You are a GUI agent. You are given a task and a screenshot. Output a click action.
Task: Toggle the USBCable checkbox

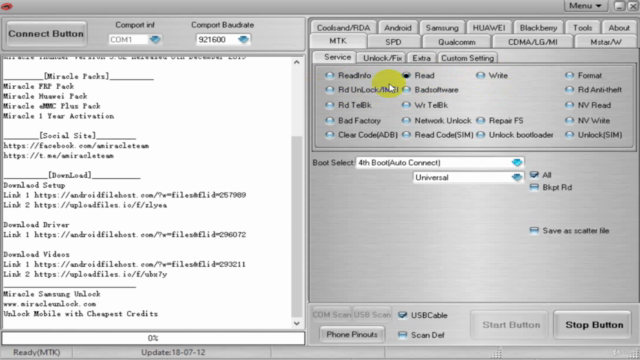point(402,315)
